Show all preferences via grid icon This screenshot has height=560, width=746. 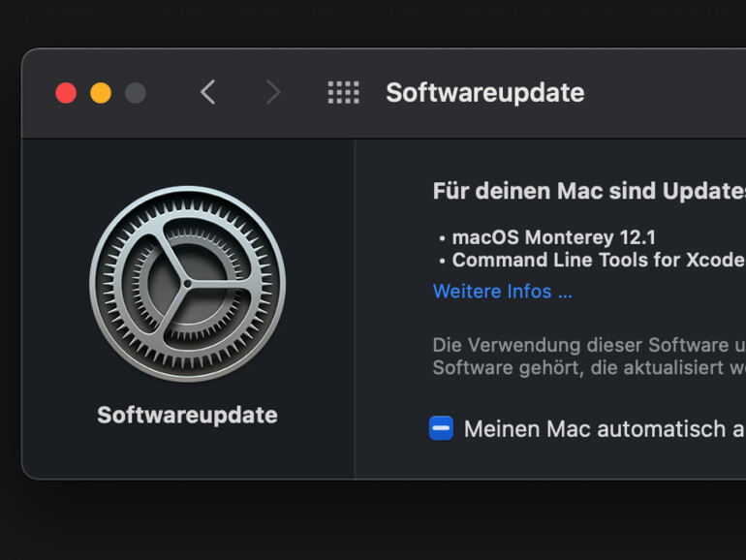coord(343,93)
